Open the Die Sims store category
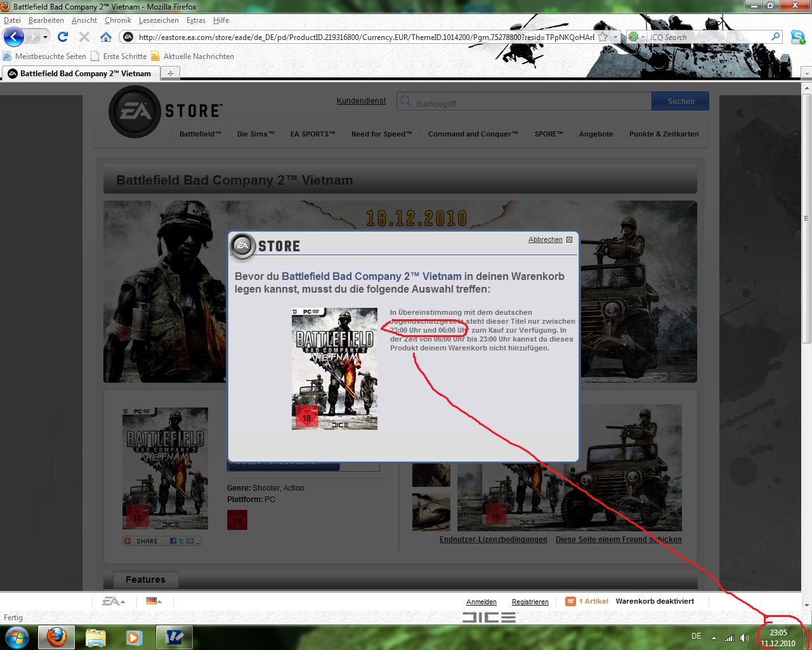812x650 pixels. (x=256, y=134)
